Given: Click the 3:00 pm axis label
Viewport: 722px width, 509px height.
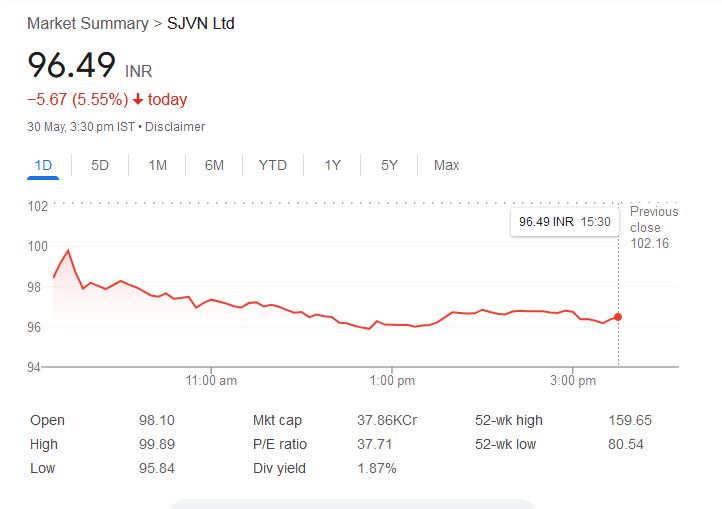Looking at the screenshot, I should [574, 381].
